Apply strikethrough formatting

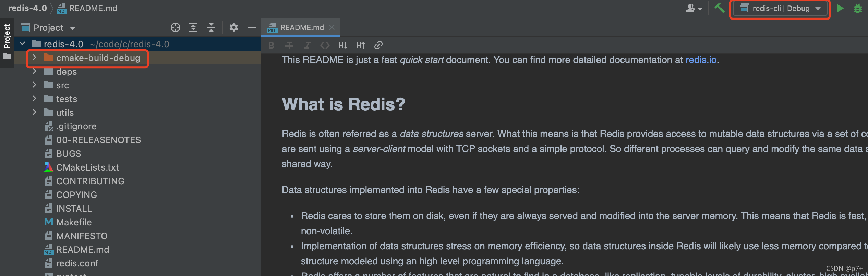[x=289, y=45]
